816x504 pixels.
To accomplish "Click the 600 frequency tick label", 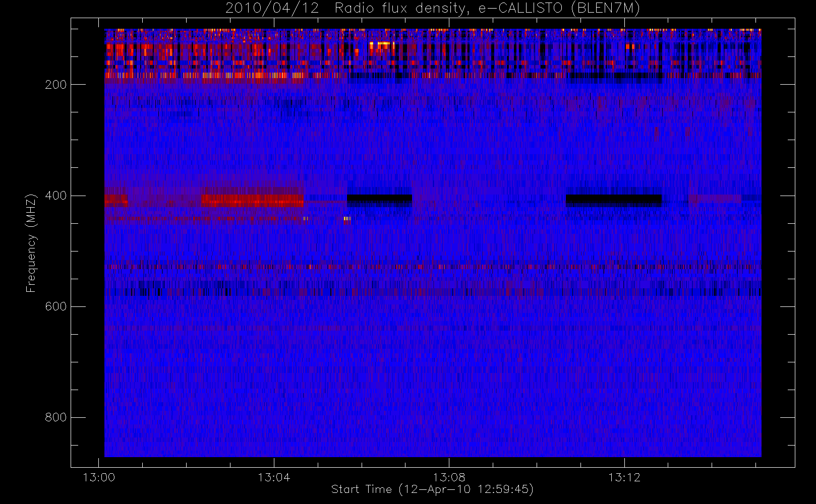I will (x=55, y=306).
